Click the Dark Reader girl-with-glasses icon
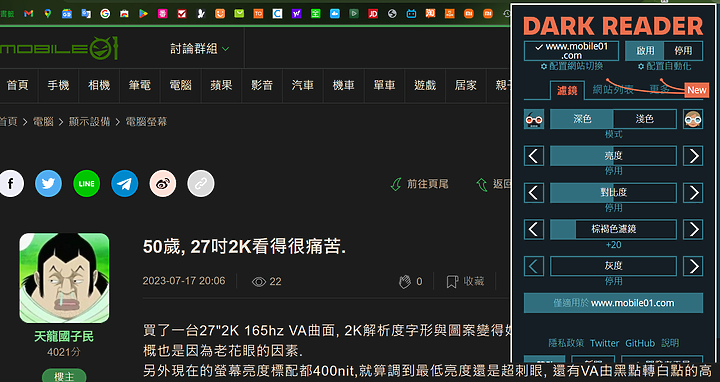 (x=693, y=119)
